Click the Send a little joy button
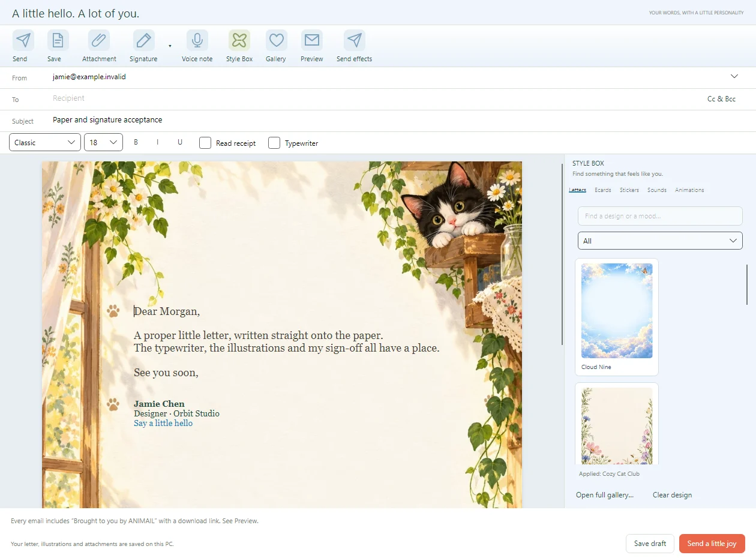Screen dimensions: 756x558 712,544
